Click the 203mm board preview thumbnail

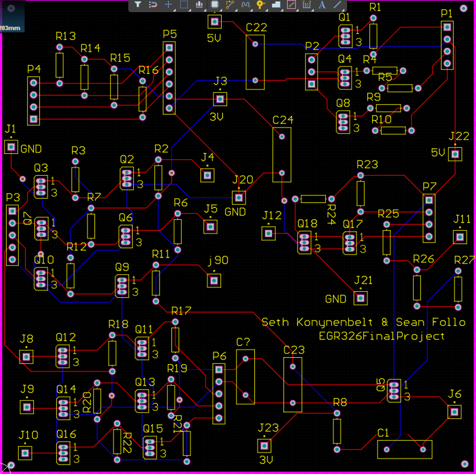coord(11,15)
